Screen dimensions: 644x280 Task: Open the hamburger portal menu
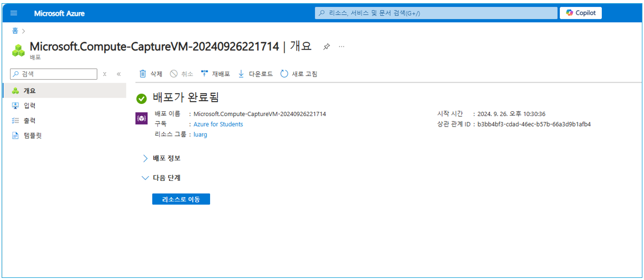[x=14, y=13]
